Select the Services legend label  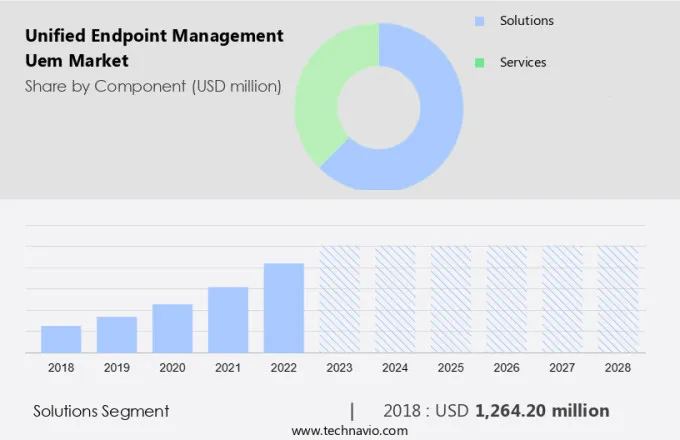coord(523,62)
